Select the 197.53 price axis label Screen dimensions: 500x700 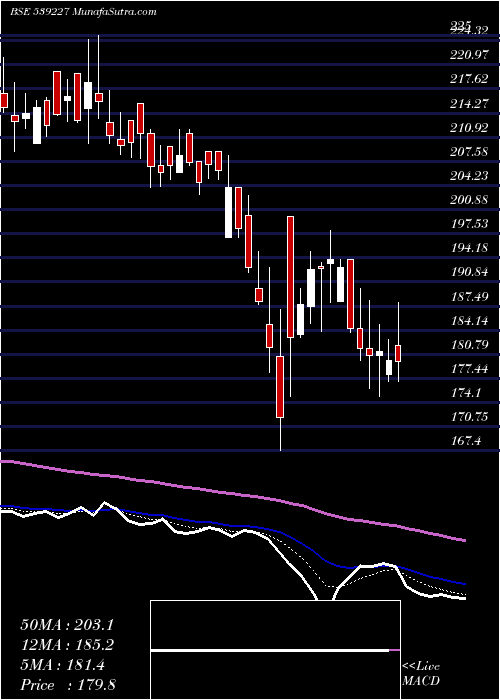tap(470, 224)
